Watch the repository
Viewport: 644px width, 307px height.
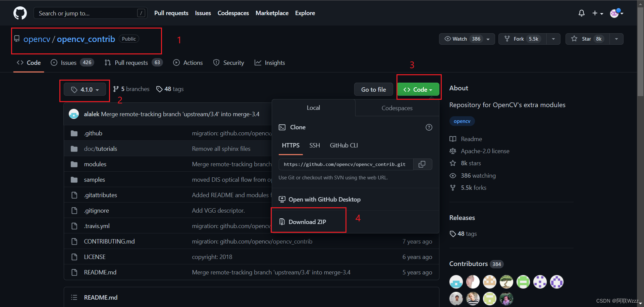pyautogui.click(x=459, y=39)
